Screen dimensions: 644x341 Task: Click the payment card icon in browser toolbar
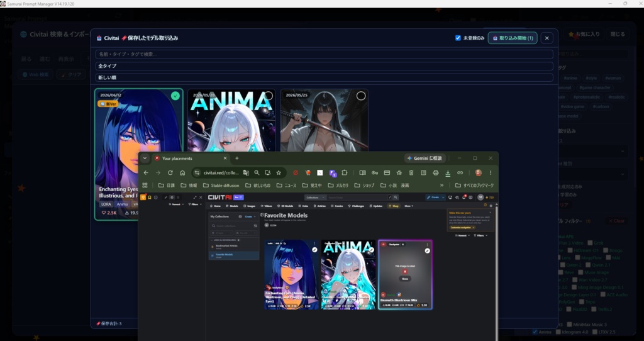[x=387, y=173]
